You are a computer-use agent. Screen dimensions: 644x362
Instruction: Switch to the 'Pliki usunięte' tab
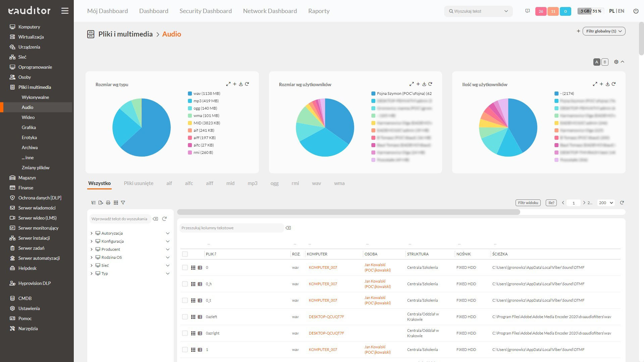point(139,183)
